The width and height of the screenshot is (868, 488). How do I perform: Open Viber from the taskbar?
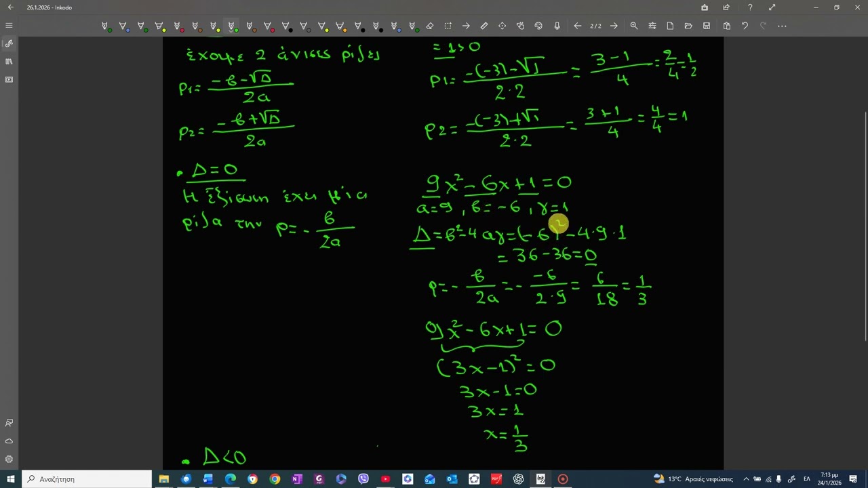click(x=363, y=479)
